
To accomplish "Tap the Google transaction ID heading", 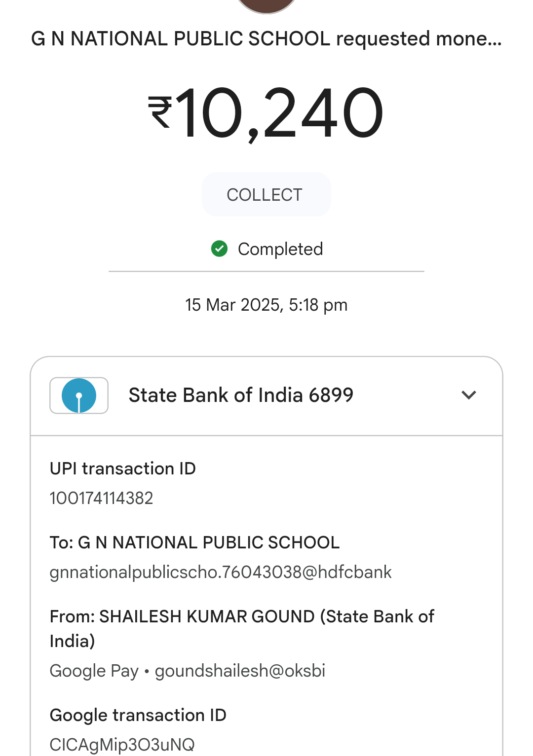I will pyautogui.click(x=138, y=715).
